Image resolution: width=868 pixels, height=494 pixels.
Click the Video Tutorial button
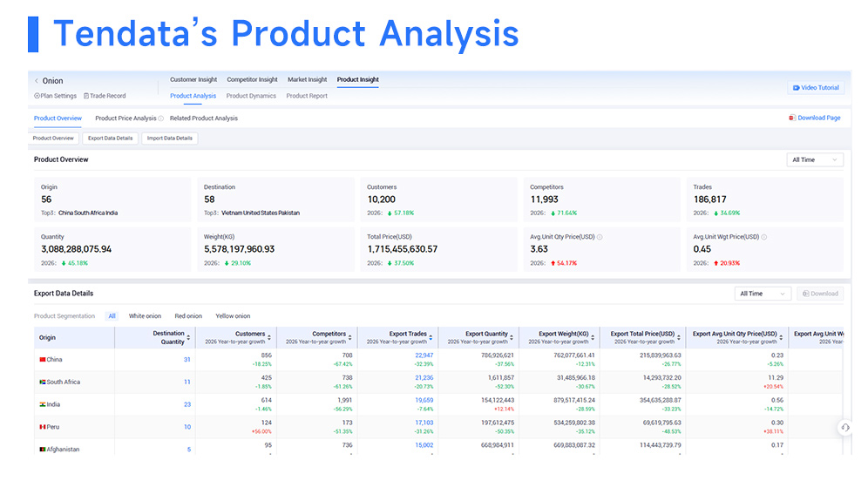[x=816, y=87]
